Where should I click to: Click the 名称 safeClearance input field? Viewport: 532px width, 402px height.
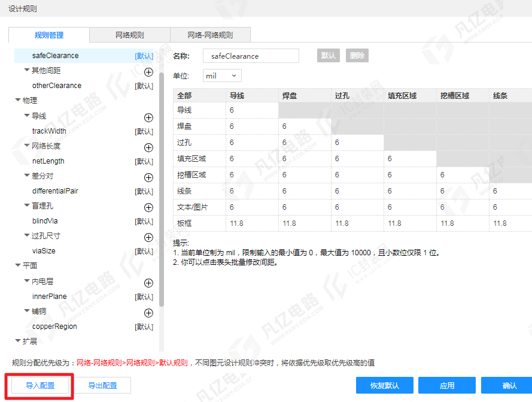(251, 56)
